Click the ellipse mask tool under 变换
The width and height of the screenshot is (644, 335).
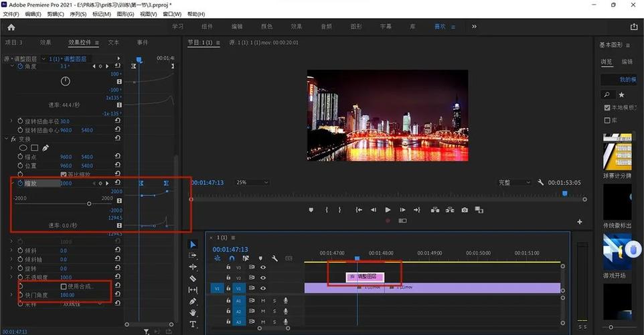tap(23, 148)
